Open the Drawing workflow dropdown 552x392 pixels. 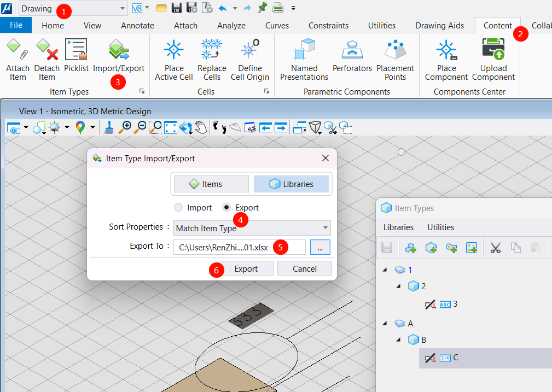coord(73,8)
